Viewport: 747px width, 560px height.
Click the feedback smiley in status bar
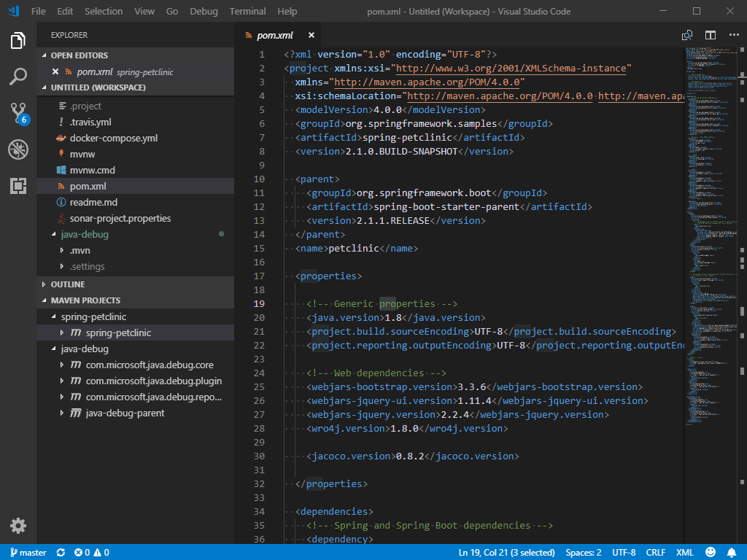click(x=711, y=553)
